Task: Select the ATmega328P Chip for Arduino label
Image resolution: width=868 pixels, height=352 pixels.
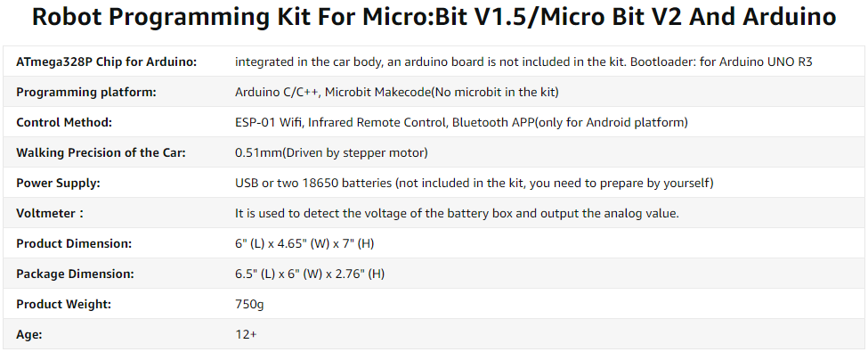Action: (x=106, y=62)
